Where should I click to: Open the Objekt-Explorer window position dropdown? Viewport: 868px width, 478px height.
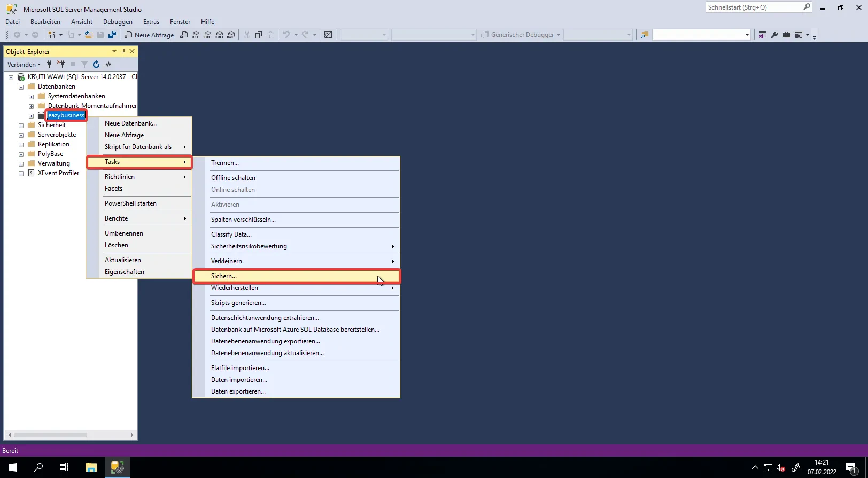coord(114,51)
